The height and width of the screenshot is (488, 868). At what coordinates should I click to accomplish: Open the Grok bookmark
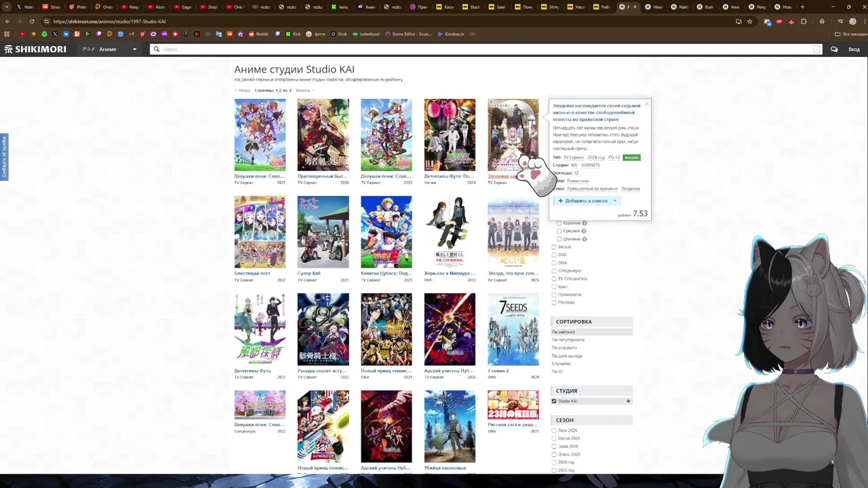coord(338,34)
